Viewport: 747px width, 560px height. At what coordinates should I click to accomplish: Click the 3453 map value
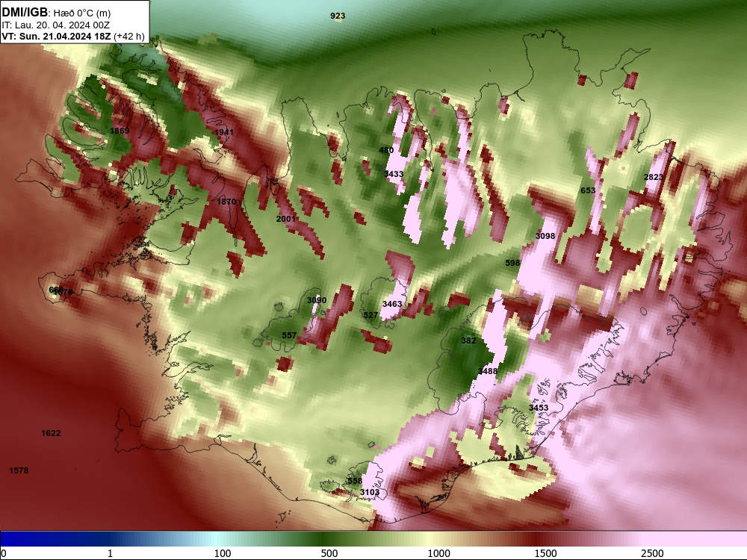tap(539, 408)
